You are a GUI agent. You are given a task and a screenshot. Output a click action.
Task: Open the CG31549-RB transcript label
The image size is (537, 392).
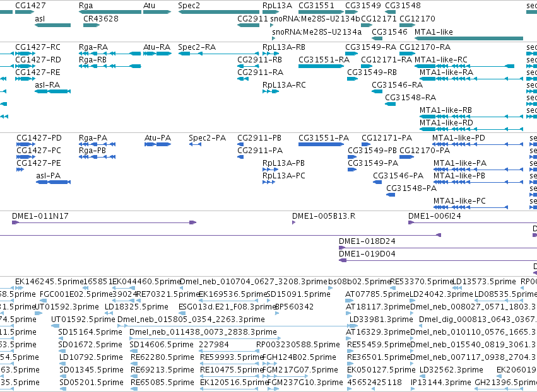tap(372, 72)
